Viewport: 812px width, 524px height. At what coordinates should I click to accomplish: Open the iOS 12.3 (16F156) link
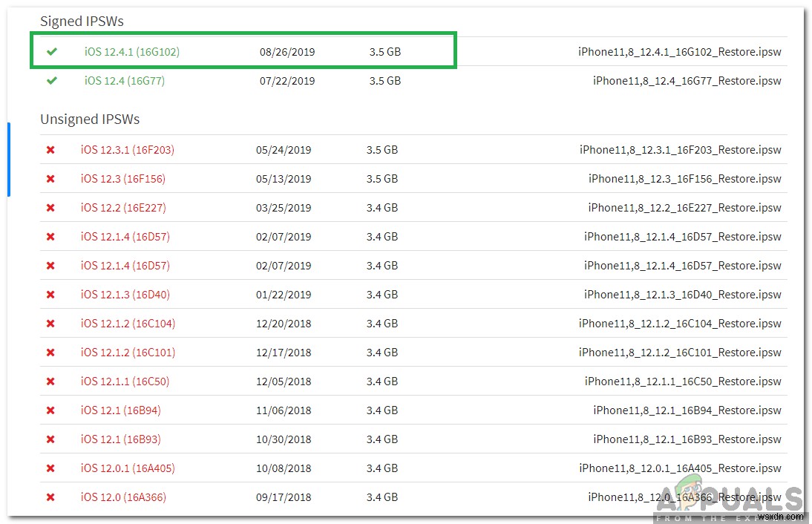pyautogui.click(x=122, y=179)
